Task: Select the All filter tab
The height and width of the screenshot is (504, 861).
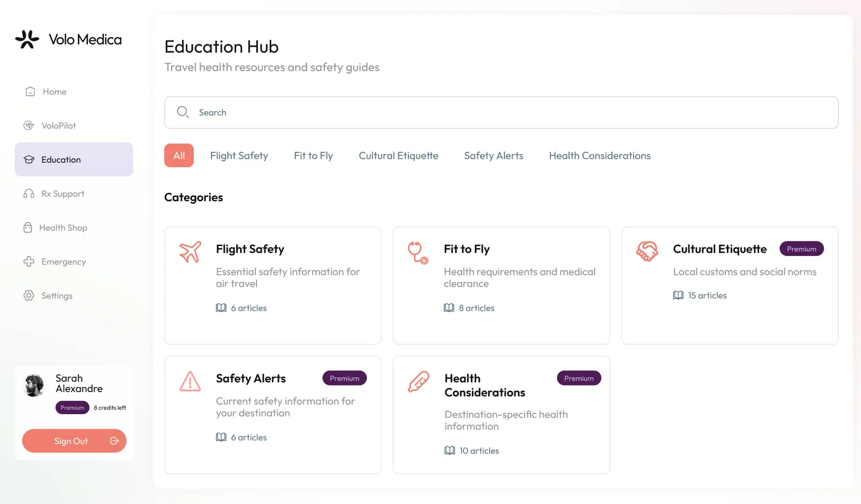Action: (179, 155)
